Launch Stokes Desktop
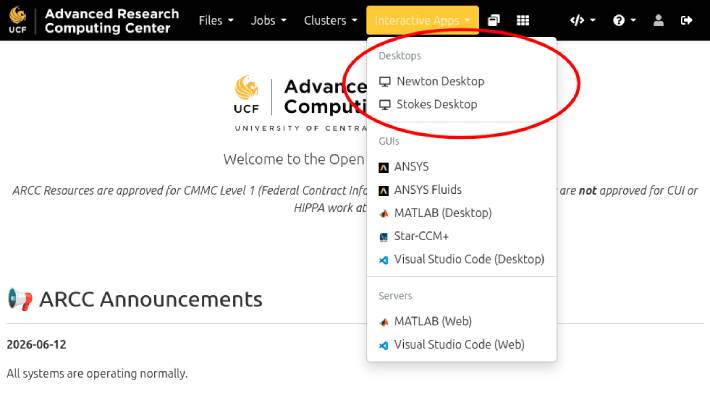The image size is (710, 400). [461, 105]
